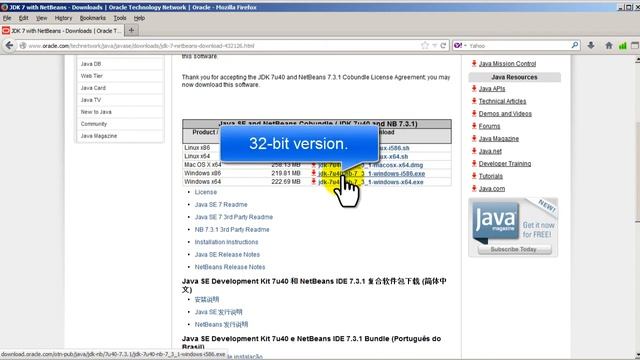Viewport: 640px width, 360px height.
Task: Click the Java magazine banner image
Action: tap(513, 227)
